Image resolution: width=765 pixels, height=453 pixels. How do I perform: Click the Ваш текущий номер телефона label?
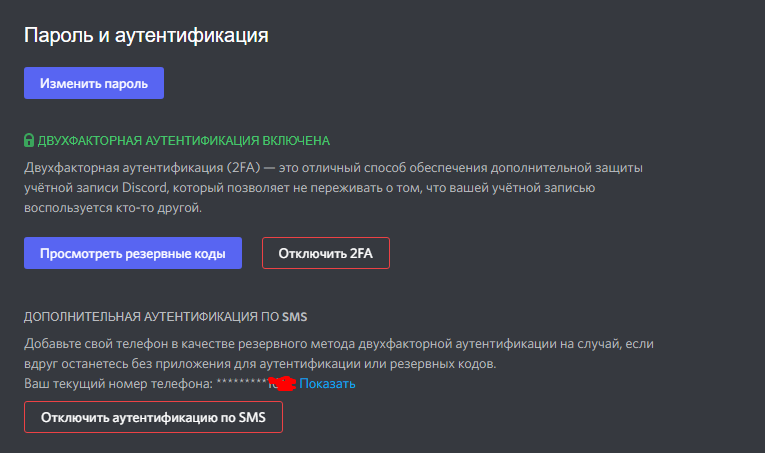coord(119,384)
